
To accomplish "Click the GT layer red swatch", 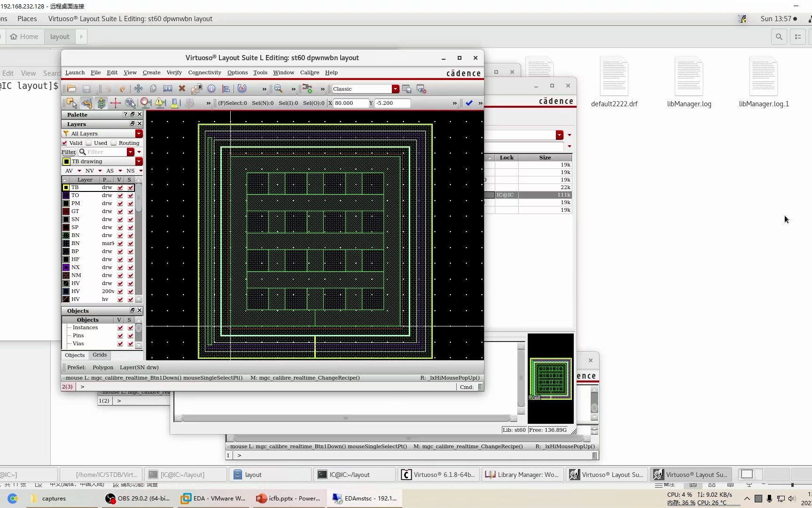I will click(x=66, y=211).
